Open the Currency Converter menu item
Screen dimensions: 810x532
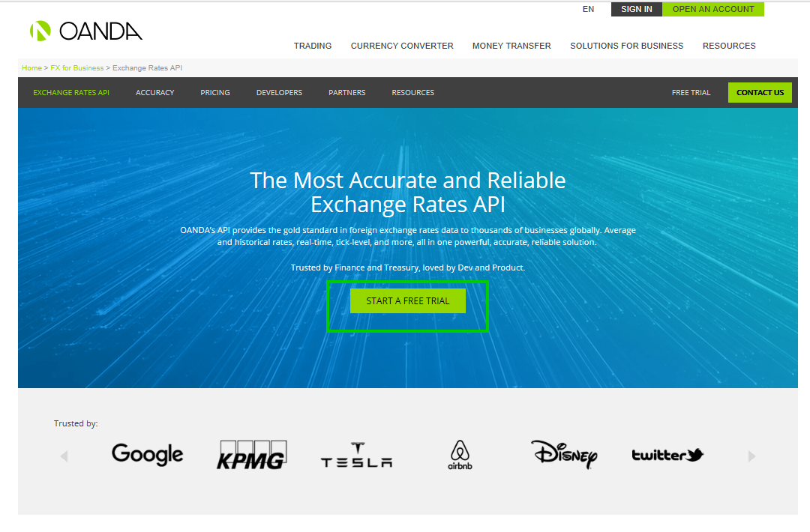click(x=402, y=46)
